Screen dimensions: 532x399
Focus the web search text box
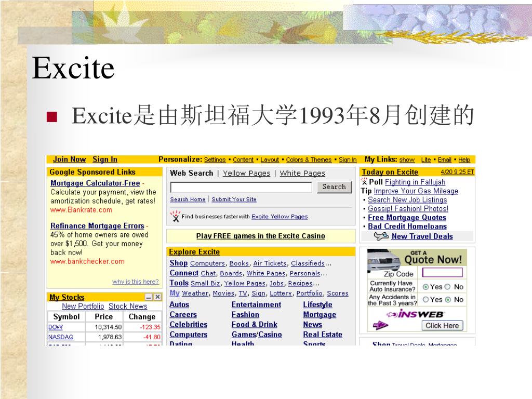[241, 187]
